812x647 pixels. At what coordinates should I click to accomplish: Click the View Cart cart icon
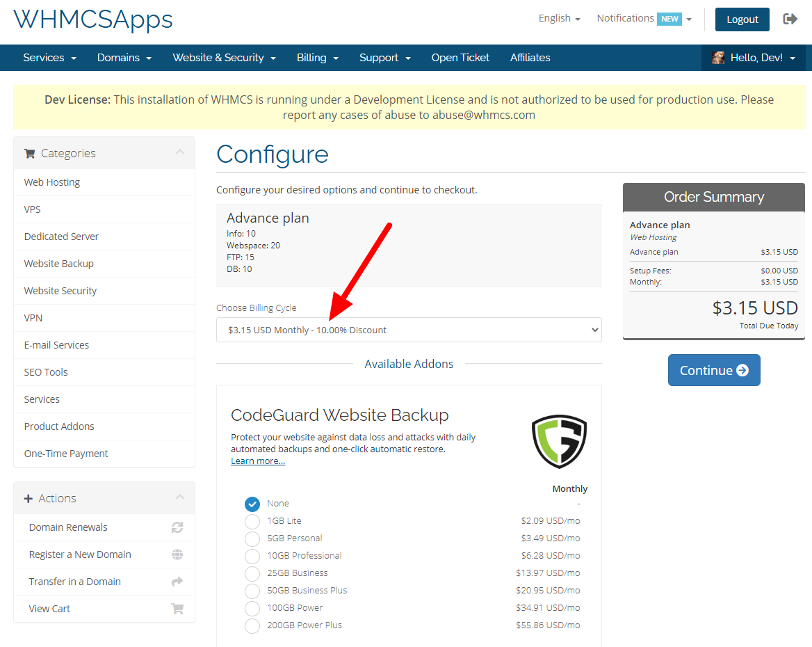pyautogui.click(x=177, y=609)
